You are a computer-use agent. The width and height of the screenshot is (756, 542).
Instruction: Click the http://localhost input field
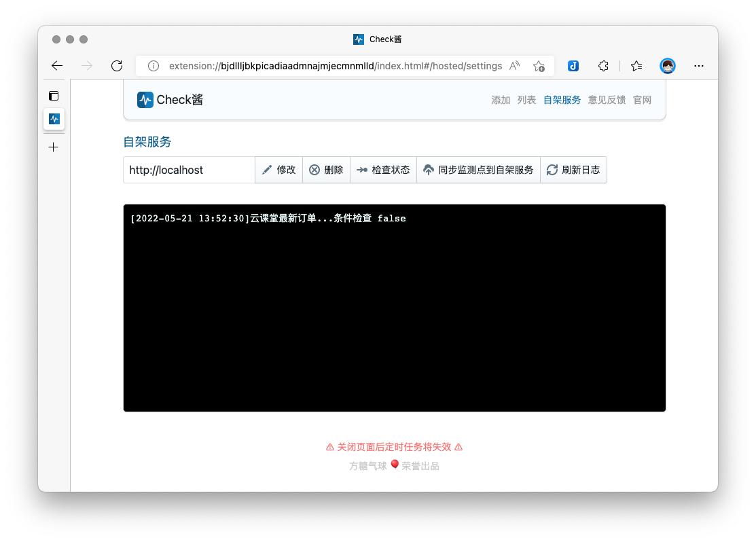189,170
